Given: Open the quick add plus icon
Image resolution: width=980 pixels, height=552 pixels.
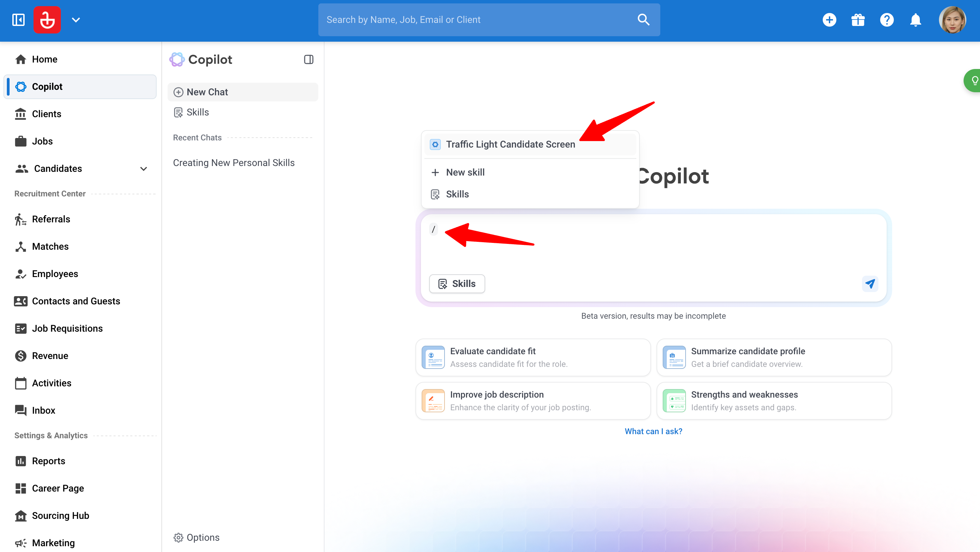Looking at the screenshot, I should tap(829, 20).
